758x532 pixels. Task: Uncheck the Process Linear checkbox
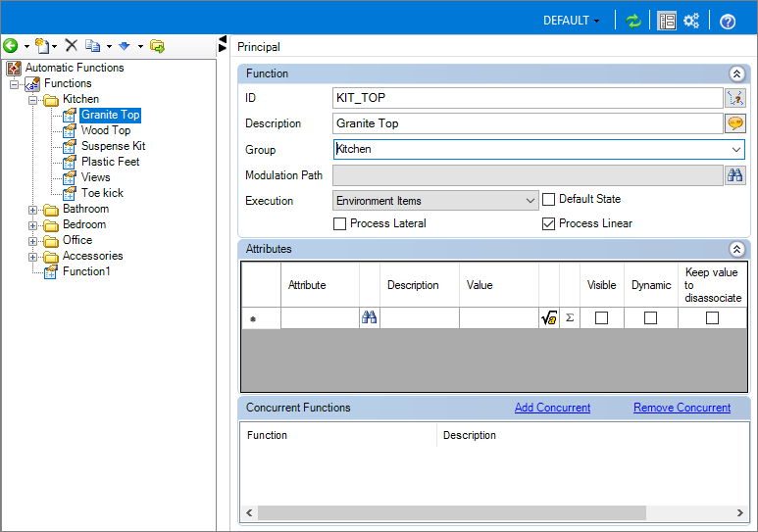coord(548,223)
